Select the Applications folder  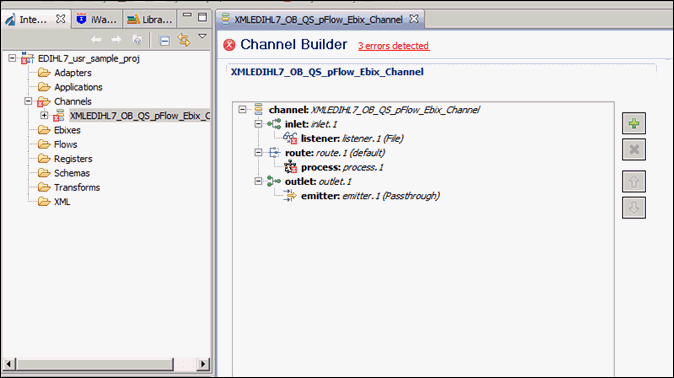tap(78, 87)
